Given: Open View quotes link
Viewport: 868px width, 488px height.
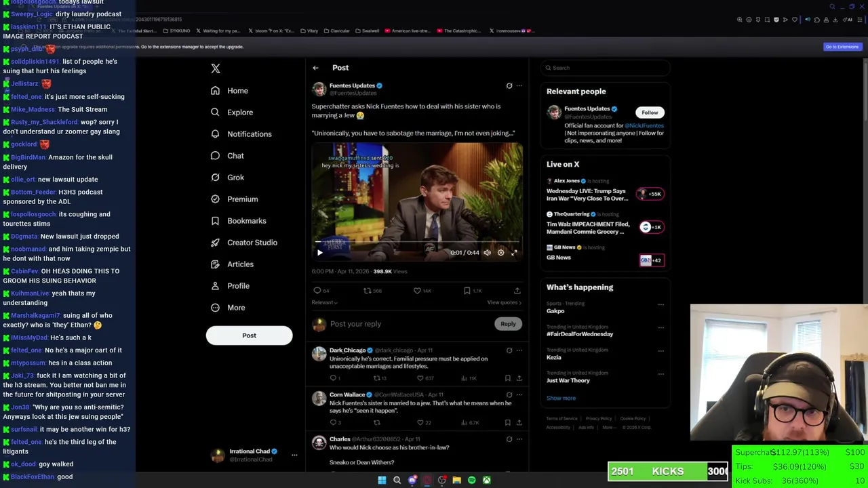Looking at the screenshot, I should pos(505,302).
